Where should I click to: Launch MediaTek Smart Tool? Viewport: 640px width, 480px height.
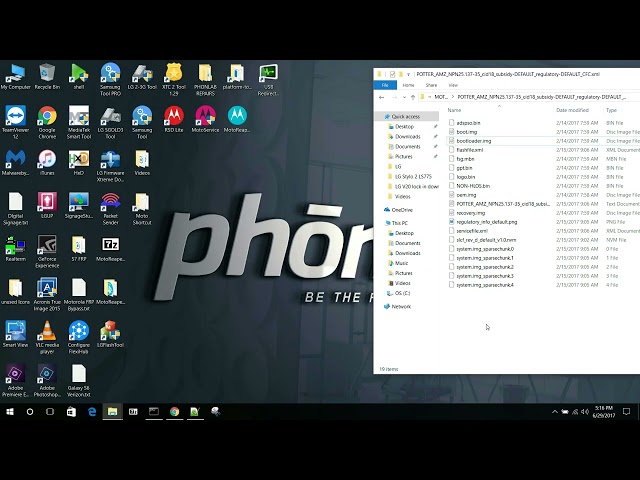(x=79, y=122)
